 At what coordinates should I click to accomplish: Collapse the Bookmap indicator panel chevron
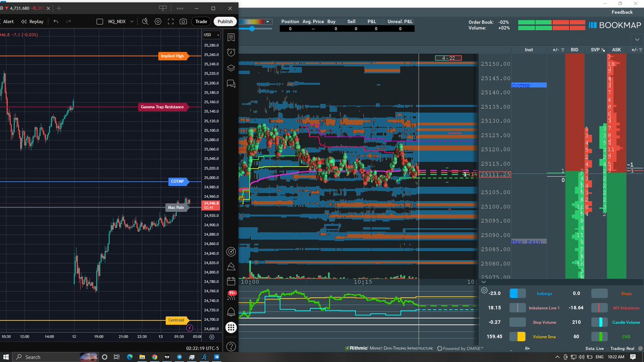coord(484,281)
